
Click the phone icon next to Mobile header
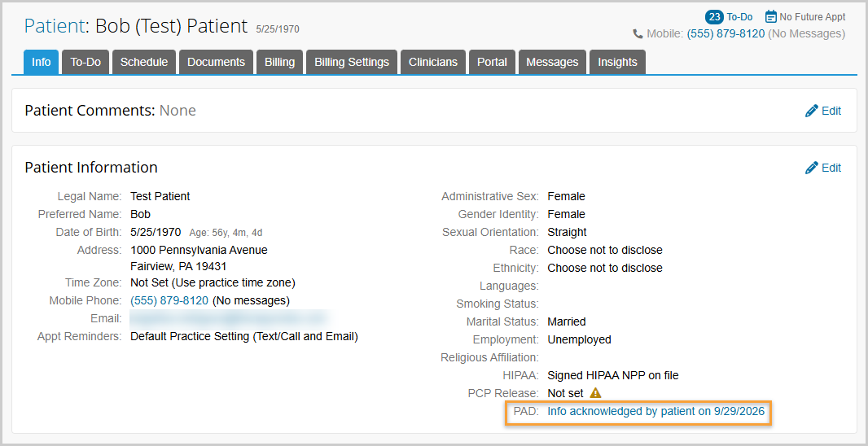point(638,34)
